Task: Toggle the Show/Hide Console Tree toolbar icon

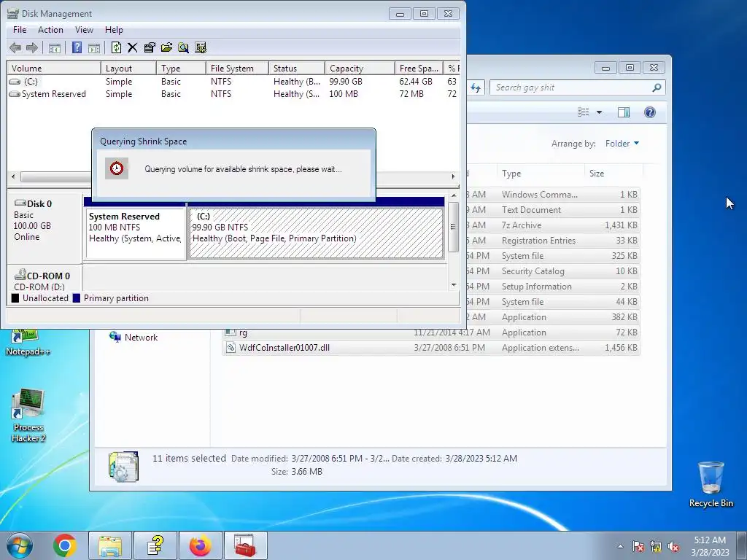Action: click(x=55, y=47)
